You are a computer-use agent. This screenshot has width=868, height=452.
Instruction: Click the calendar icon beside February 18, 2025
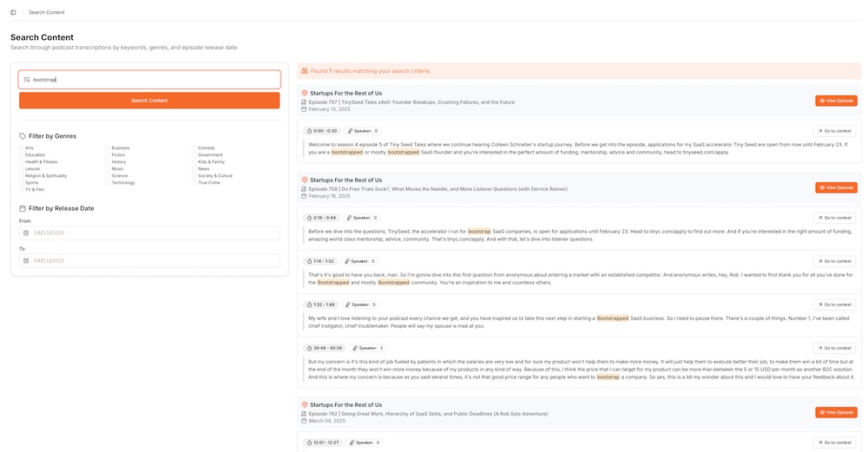coord(304,196)
